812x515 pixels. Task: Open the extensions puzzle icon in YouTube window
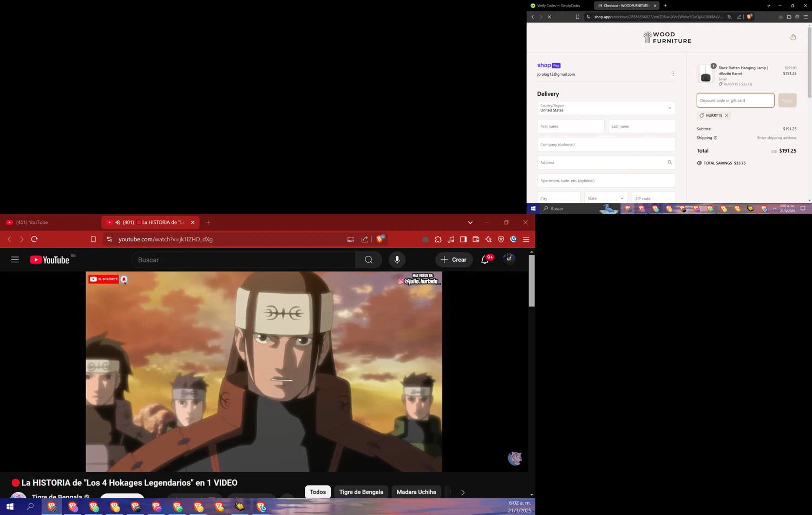[x=438, y=239]
